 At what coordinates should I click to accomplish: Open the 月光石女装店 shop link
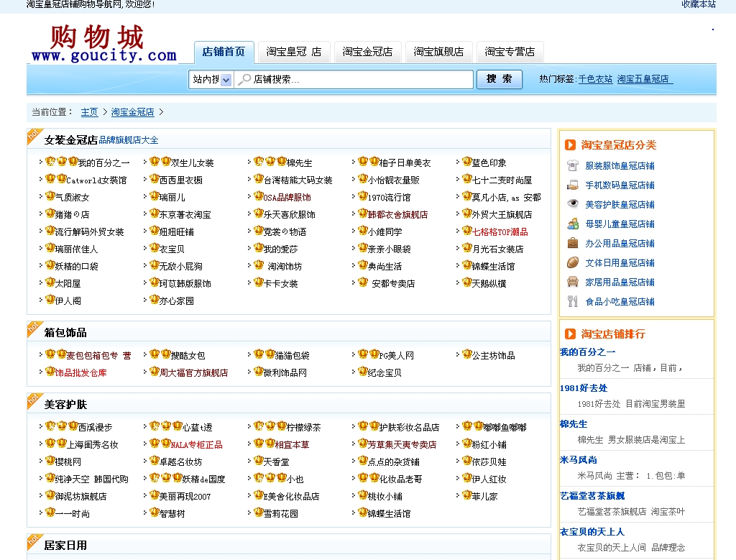coord(498,249)
